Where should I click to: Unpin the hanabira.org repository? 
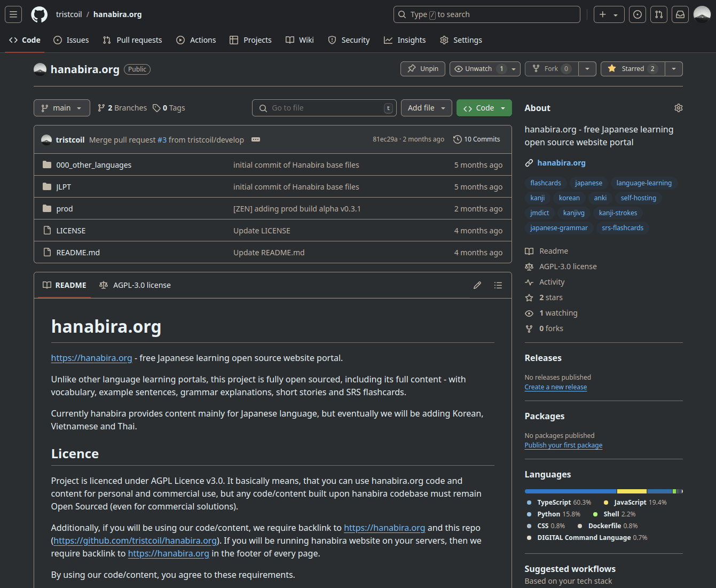coord(422,68)
